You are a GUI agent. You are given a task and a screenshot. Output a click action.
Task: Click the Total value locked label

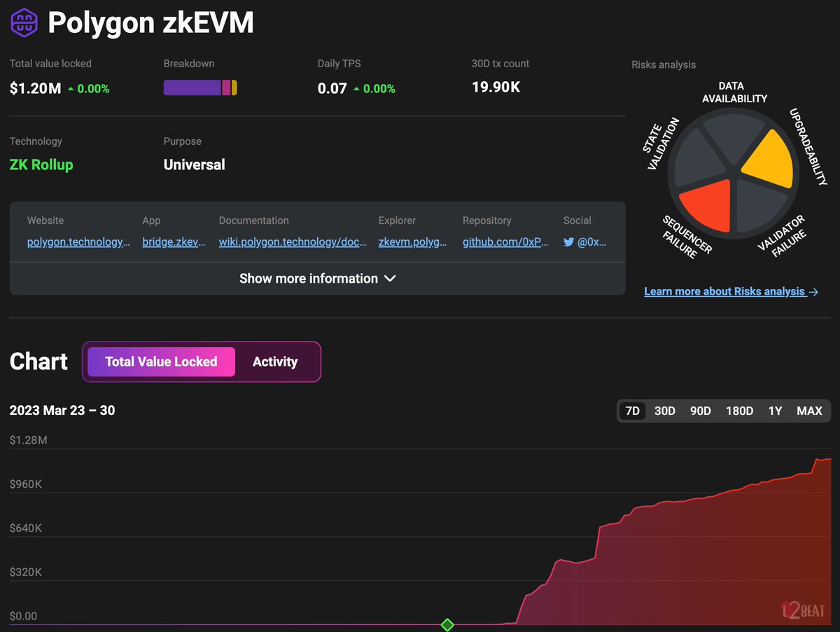50,64
